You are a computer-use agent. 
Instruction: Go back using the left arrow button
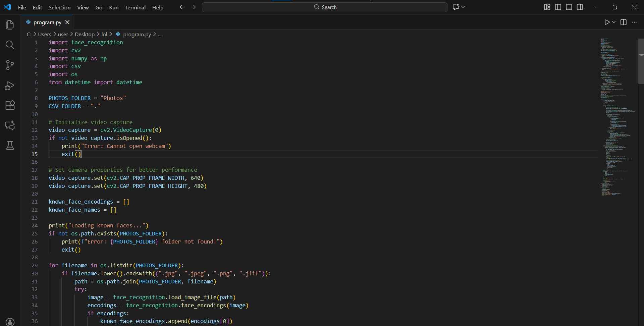[182, 7]
